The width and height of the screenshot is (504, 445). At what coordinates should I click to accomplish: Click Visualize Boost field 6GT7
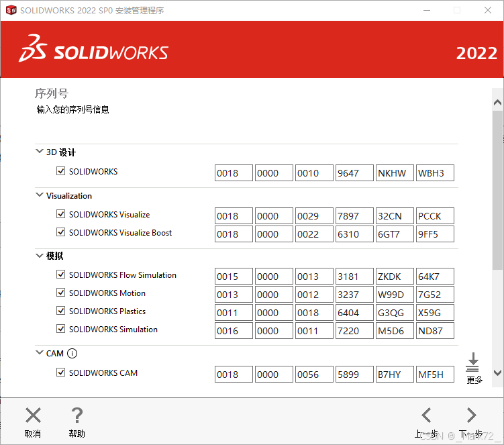click(395, 234)
